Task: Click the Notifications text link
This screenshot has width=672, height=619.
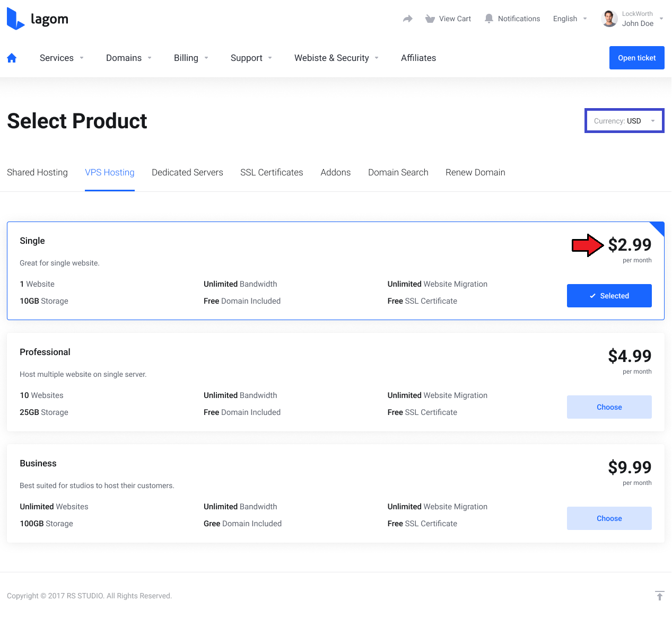Action: [x=519, y=19]
